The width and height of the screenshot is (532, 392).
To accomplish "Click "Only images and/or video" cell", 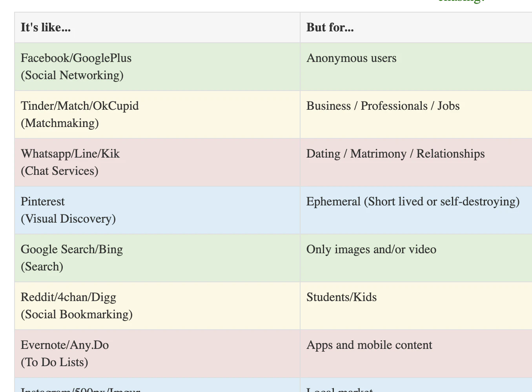I will click(x=416, y=258).
